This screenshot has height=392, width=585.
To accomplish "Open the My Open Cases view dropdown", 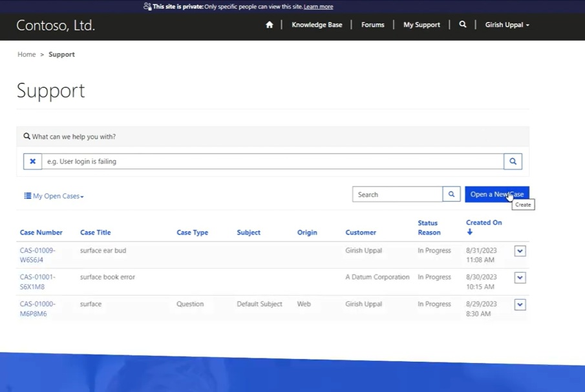I will point(54,196).
